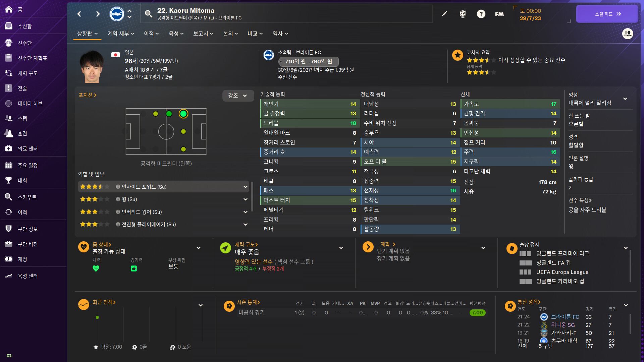Open the 선수 특성 traits link
Screen dimensions: 644x362
(x=580, y=200)
